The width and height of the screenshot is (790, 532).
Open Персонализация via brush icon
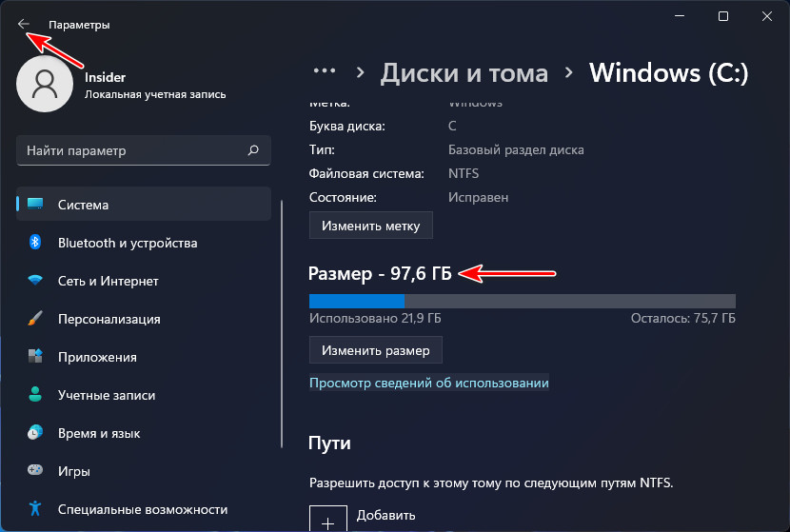tap(36, 319)
